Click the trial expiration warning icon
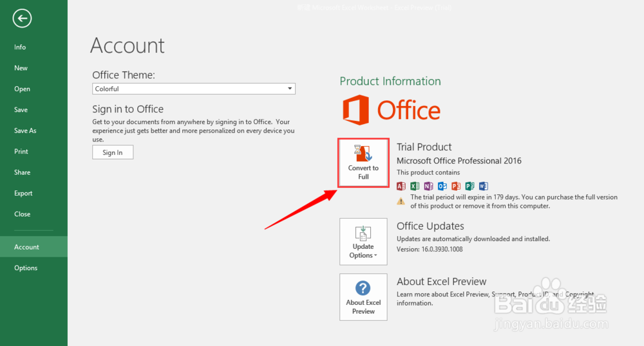Image resolution: width=644 pixels, height=346 pixels. [401, 201]
